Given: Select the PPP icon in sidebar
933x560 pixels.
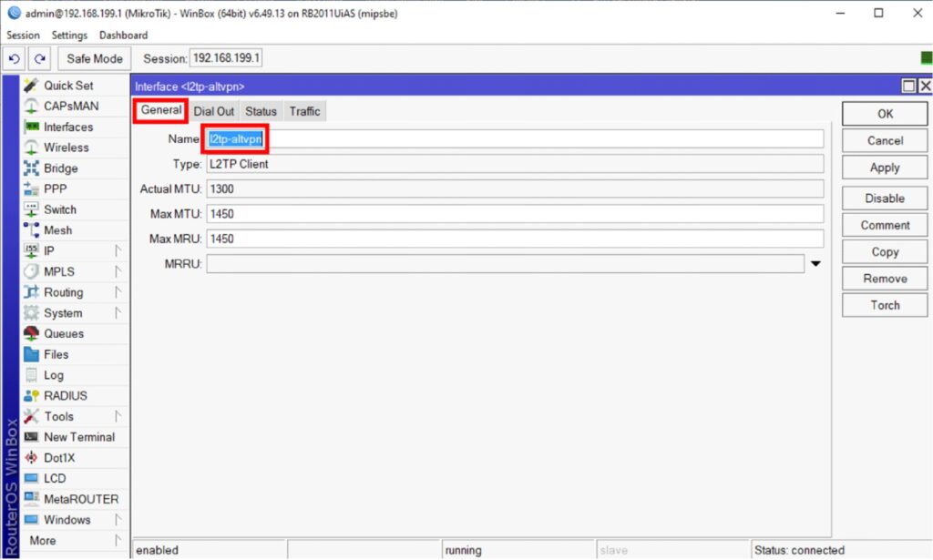Looking at the screenshot, I should tap(31, 189).
